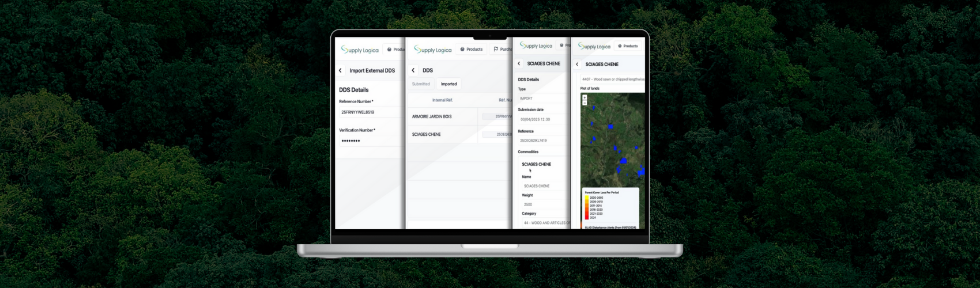Open Products above the plot of lands map

[x=628, y=46]
